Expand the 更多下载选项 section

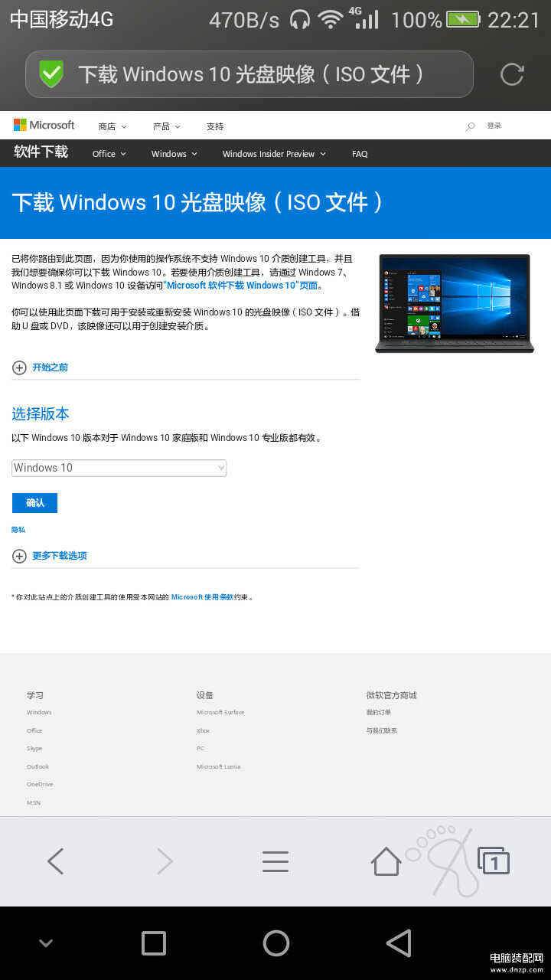point(49,556)
